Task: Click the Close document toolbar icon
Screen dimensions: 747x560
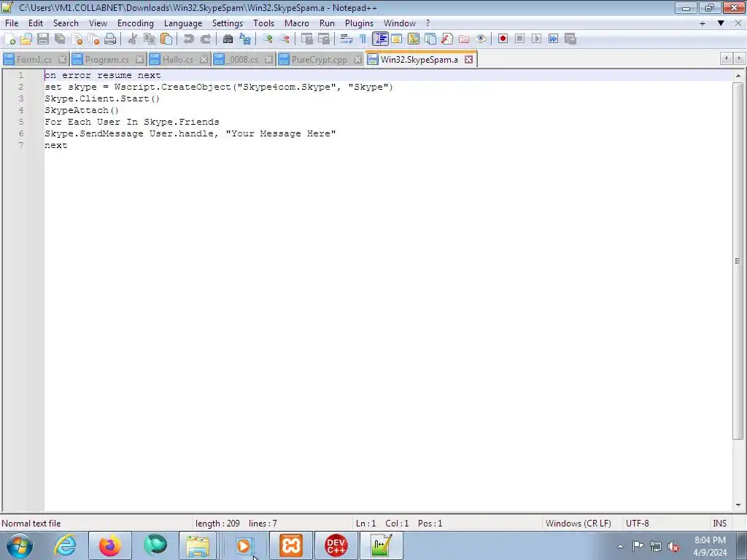Action: pyautogui.click(x=77, y=39)
